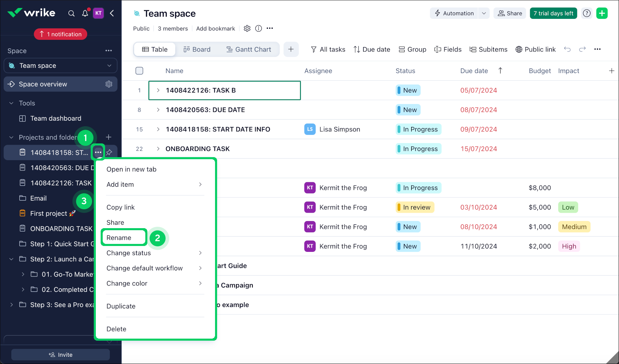Click the Share button

point(510,13)
